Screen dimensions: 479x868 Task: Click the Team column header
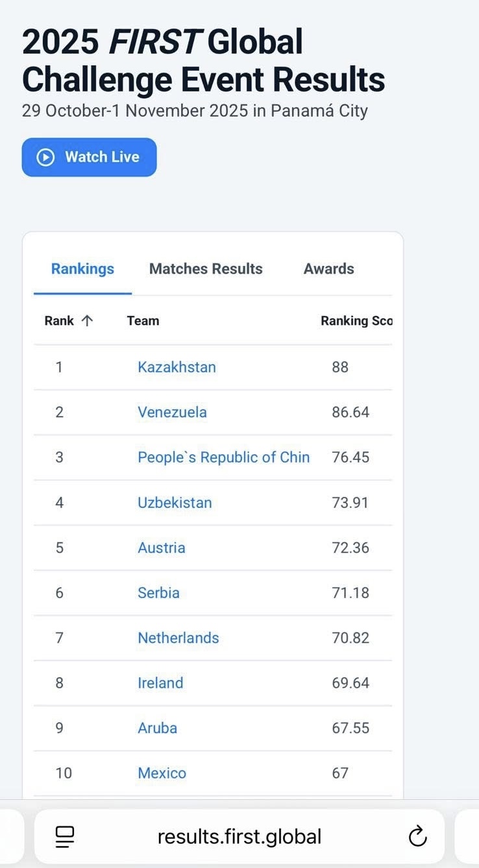(143, 320)
